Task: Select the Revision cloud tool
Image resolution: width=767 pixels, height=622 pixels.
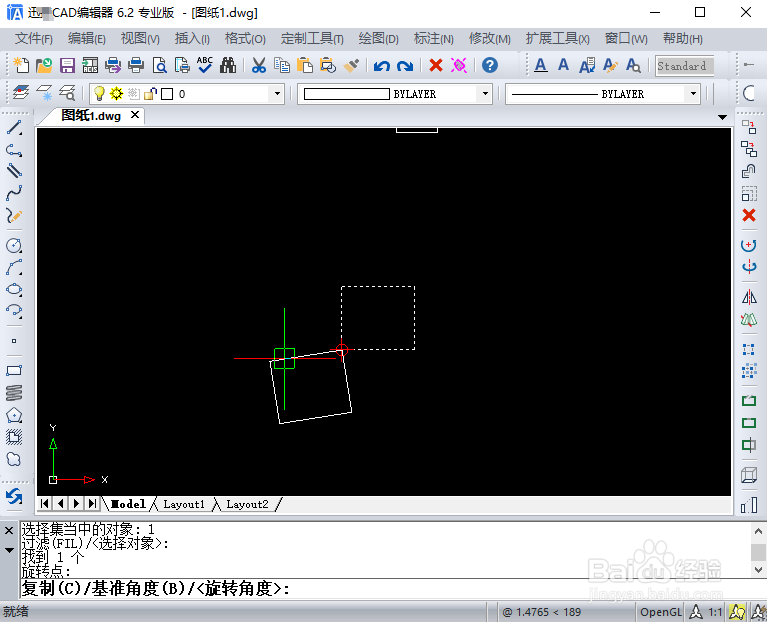Action: (x=14, y=460)
